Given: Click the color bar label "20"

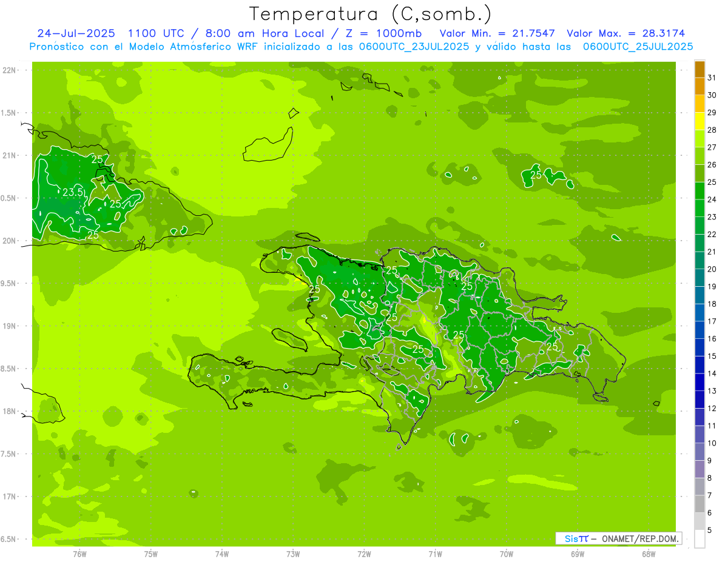Looking at the screenshot, I should pos(712,269).
